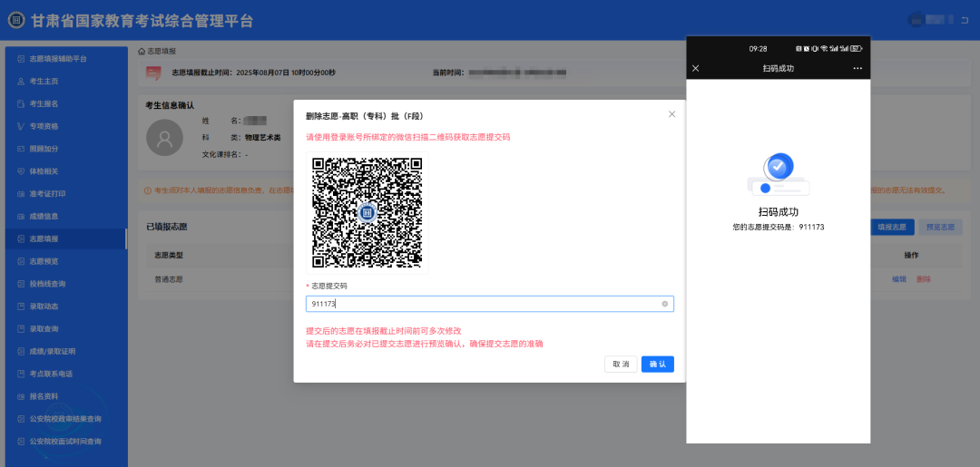
Task: Click the user avatar in the top header
Action: pos(915,20)
